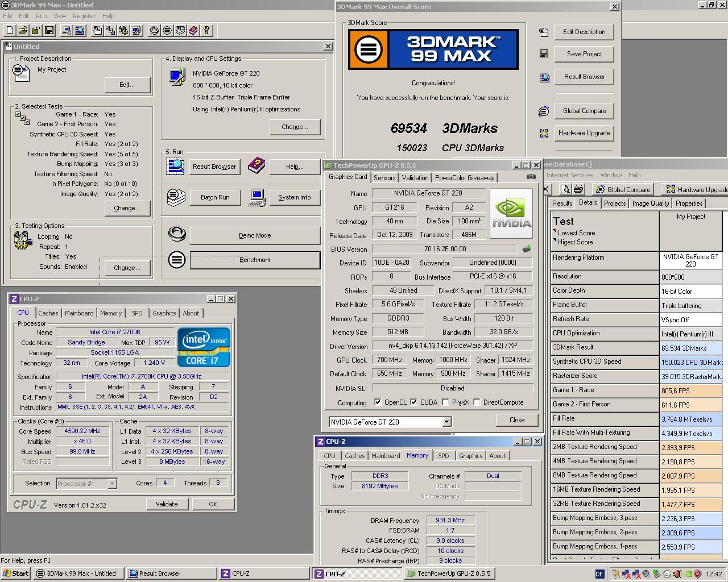This screenshot has height=582, width=728.
Task: Open the Windows Start menu
Action: 16,573
